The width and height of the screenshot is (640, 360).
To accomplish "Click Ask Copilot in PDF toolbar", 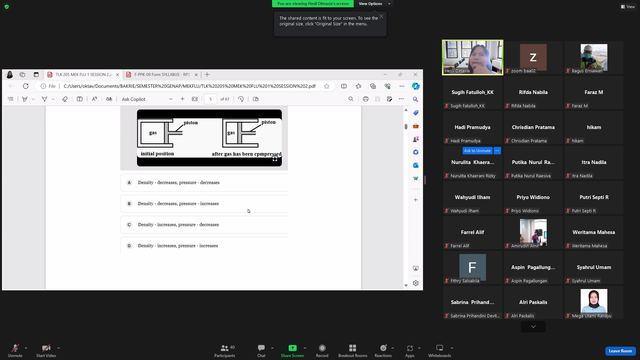I will pyautogui.click(x=133, y=99).
